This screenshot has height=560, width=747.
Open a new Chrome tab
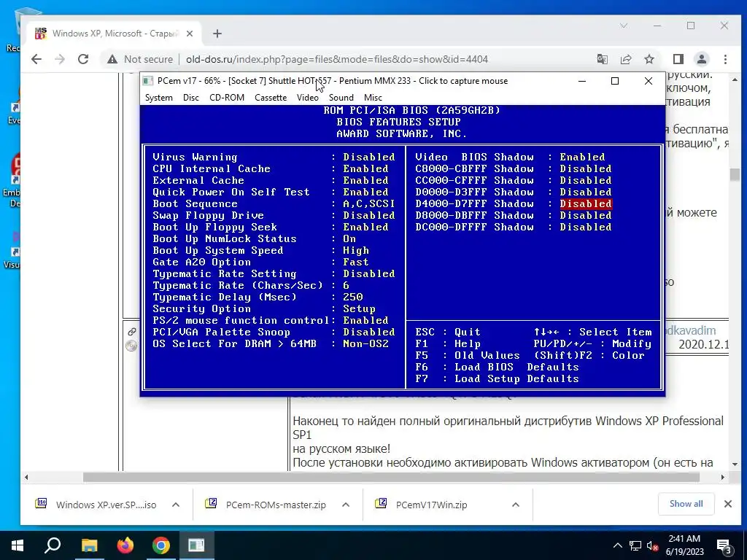pos(217,34)
